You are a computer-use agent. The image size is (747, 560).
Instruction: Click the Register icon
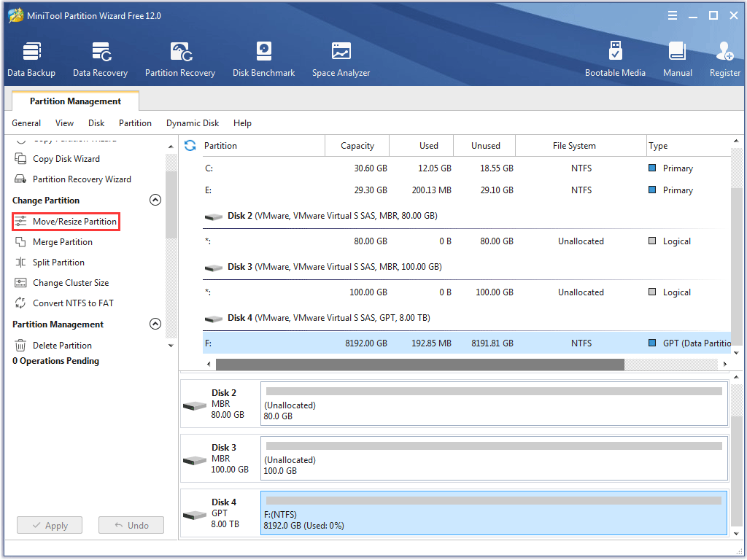[x=724, y=51]
